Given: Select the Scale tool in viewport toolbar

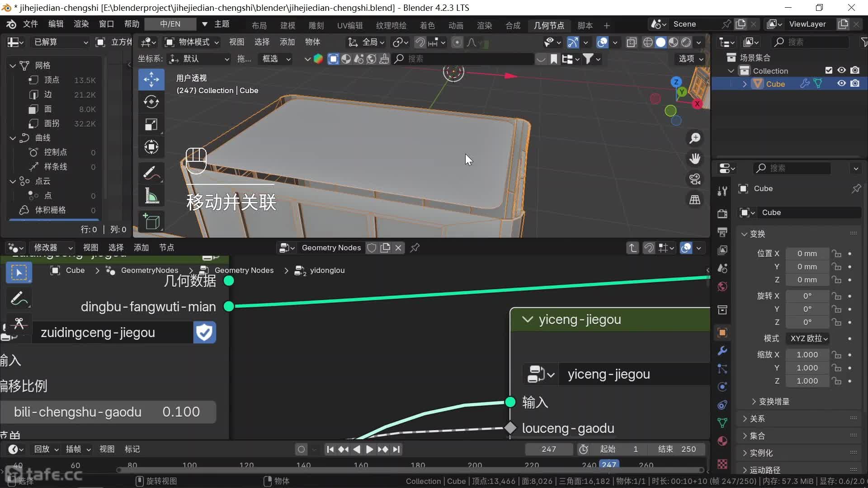Looking at the screenshot, I should (151, 124).
